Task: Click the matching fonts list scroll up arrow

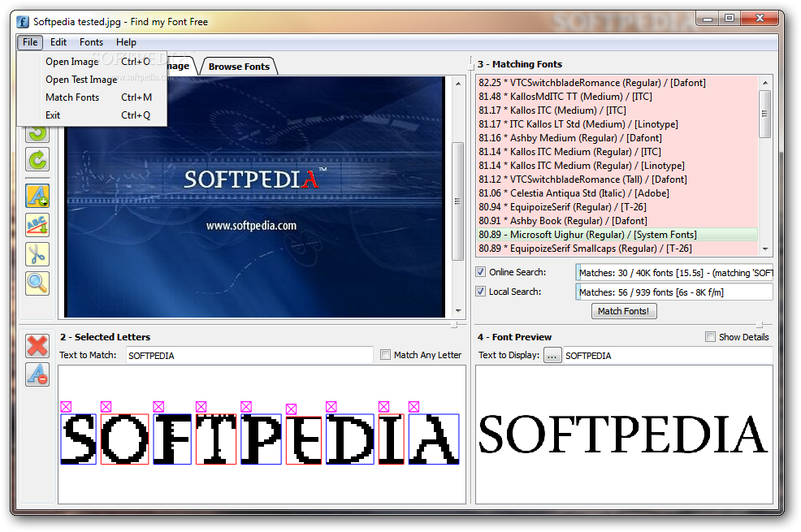Action: click(x=764, y=83)
